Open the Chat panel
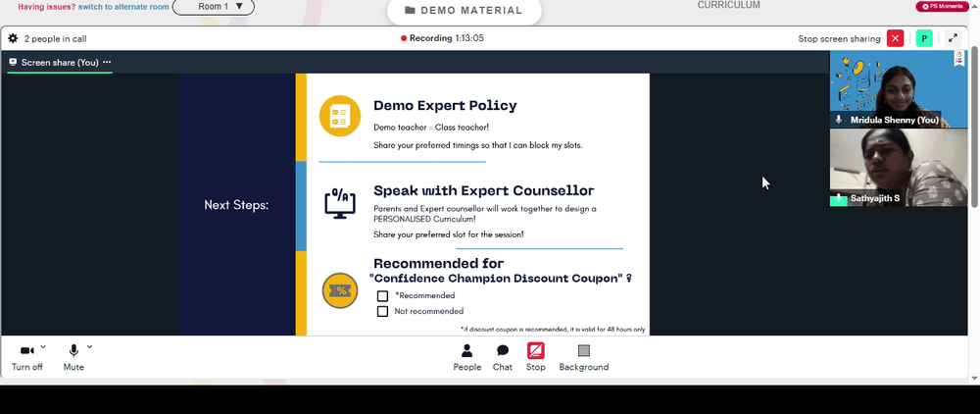The width and height of the screenshot is (980, 414). pos(503,358)
